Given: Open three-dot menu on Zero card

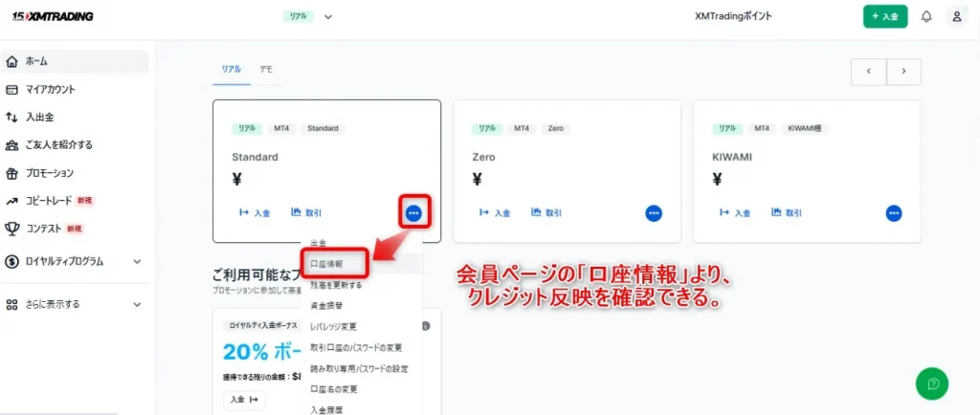Looking at the screenshot, I should [654, 213].
